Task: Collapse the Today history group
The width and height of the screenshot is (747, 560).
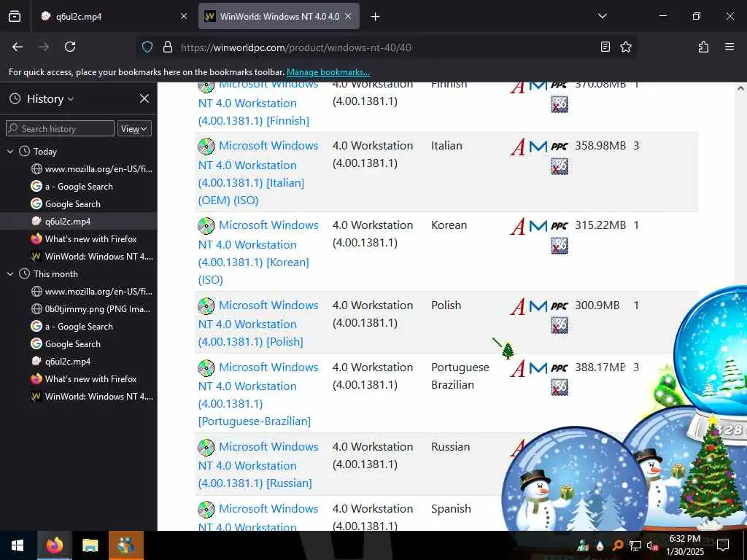Action: [10, 152]
